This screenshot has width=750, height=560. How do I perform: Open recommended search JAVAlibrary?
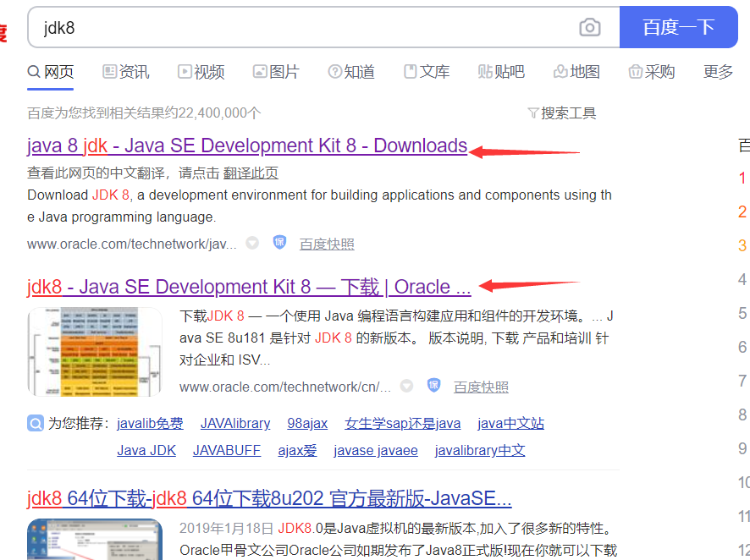(x=235, y=423)
